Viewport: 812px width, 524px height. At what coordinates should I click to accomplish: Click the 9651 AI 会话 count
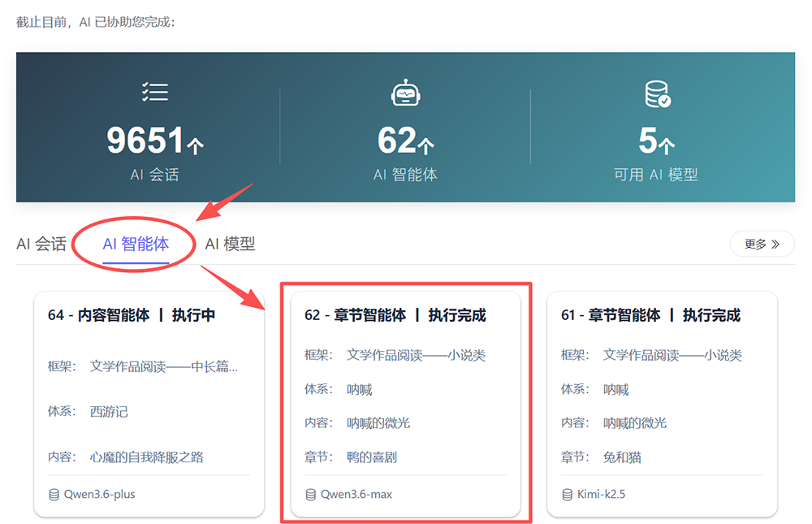(145, 141)
